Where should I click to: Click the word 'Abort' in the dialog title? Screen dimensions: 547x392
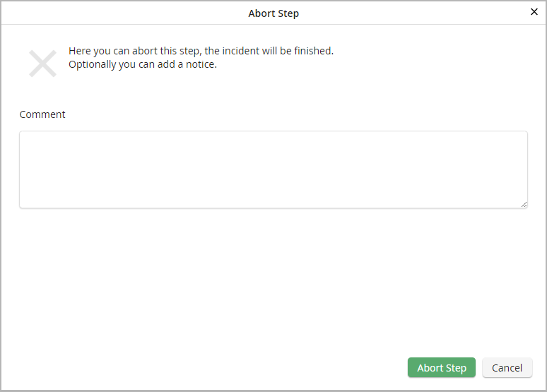(261, 13)
